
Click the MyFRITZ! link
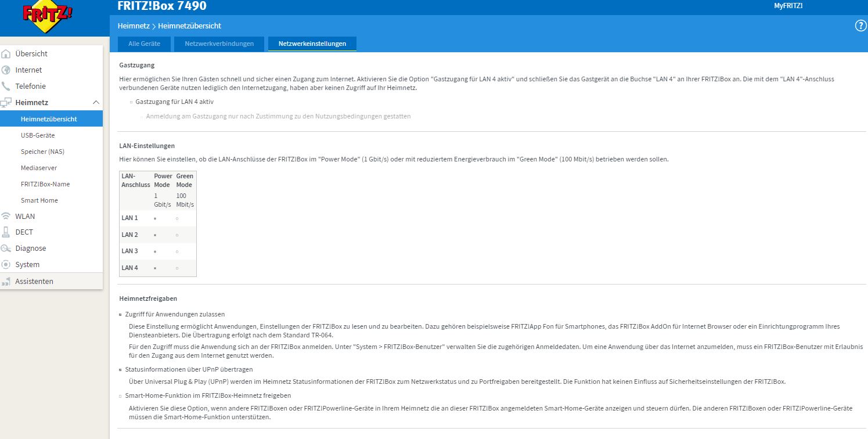tap(788, 6)
